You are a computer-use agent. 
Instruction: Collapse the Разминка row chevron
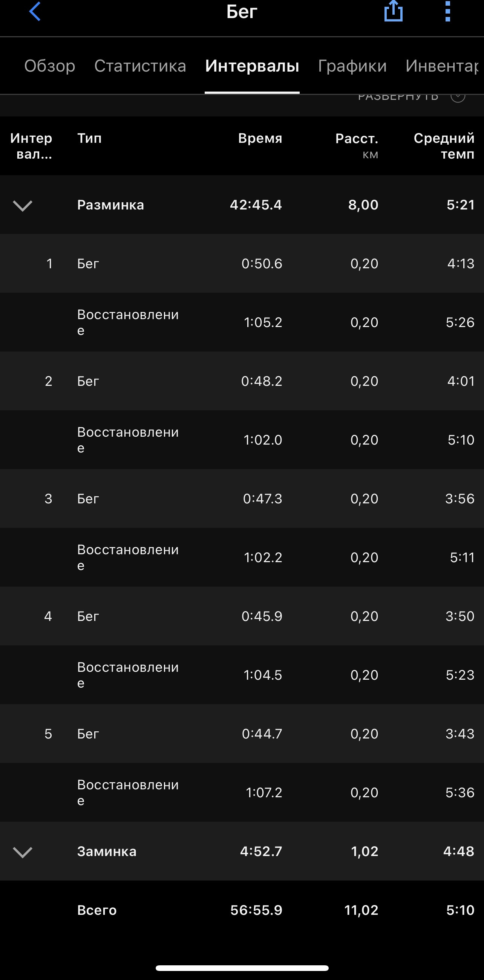(x=23, y=205)
